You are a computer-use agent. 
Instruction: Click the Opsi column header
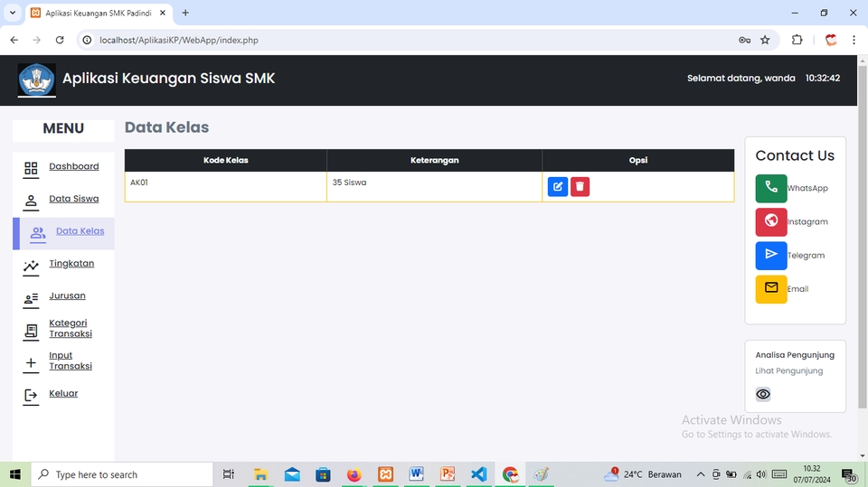(638, 160)
